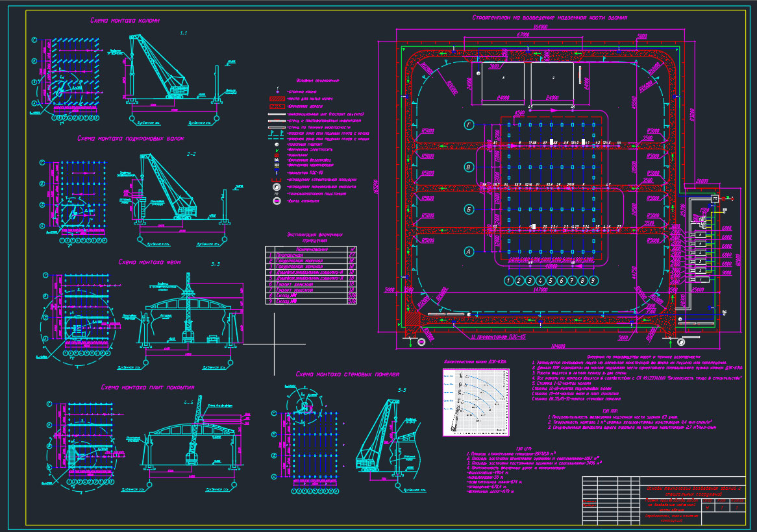Open the ДЭК-631А crane load chart image
Viewport: 757px width, 532px height.
[x=476, y=402]
